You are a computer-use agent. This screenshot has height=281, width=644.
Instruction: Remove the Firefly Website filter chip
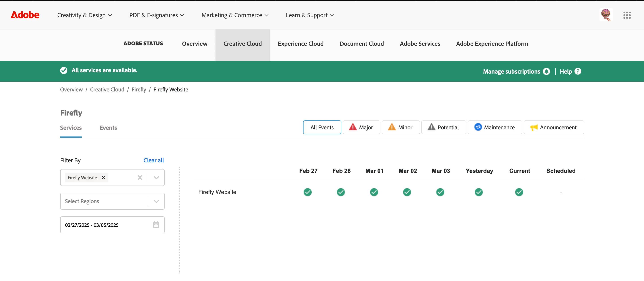tap(103, 177)
